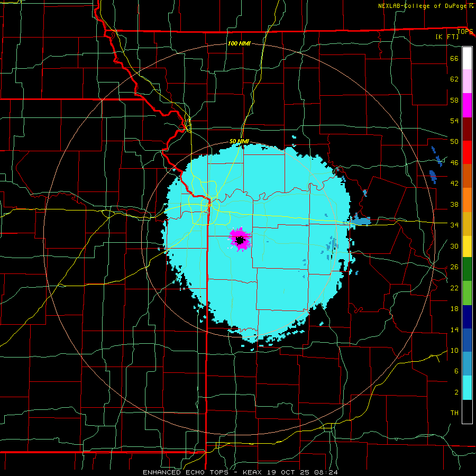Click the medium blue 18 kft swatch
476x476 pixels.
467,340
